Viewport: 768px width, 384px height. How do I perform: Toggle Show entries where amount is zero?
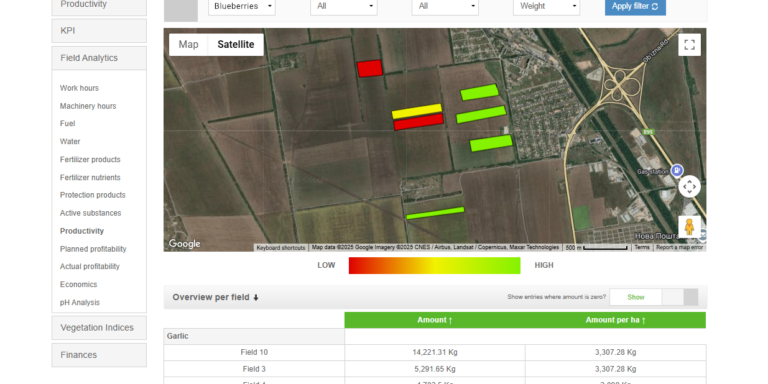(x=654, y=297)
